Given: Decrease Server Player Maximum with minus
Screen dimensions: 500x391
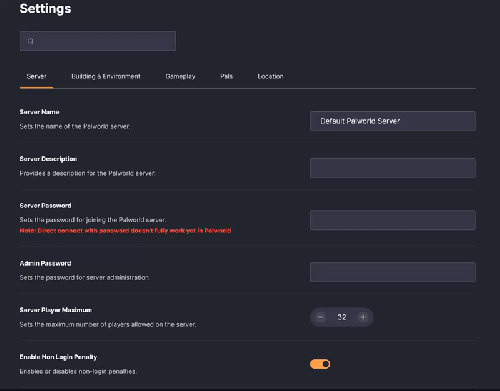Looking at the screenshot, I should pyautogui.click(x=320, y=317).
